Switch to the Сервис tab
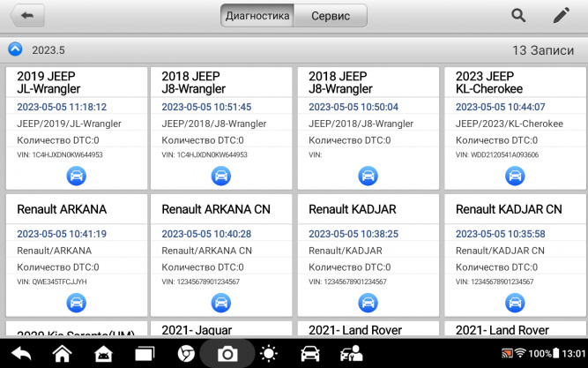 (331, 16)
